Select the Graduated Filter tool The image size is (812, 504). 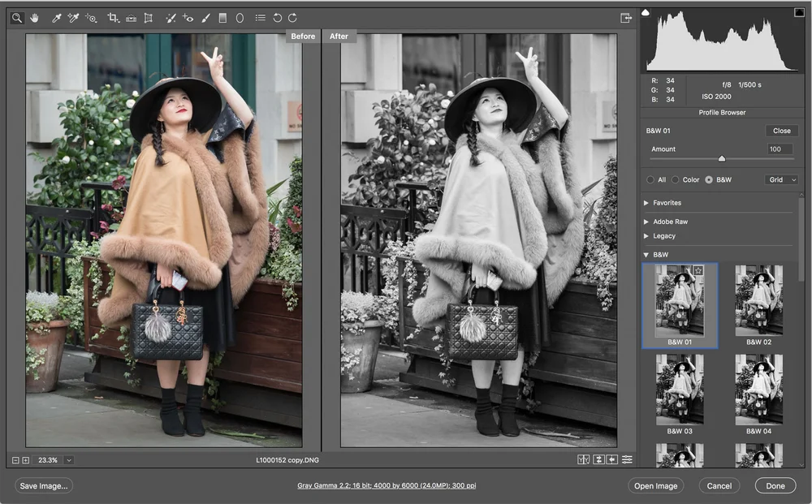tap(222, 17)
